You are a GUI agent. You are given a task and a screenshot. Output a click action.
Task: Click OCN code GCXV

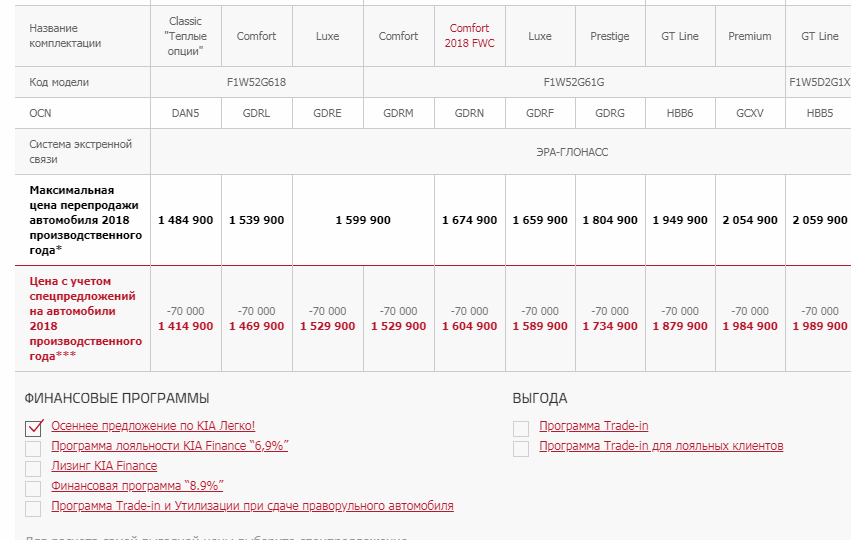(750, 113)
